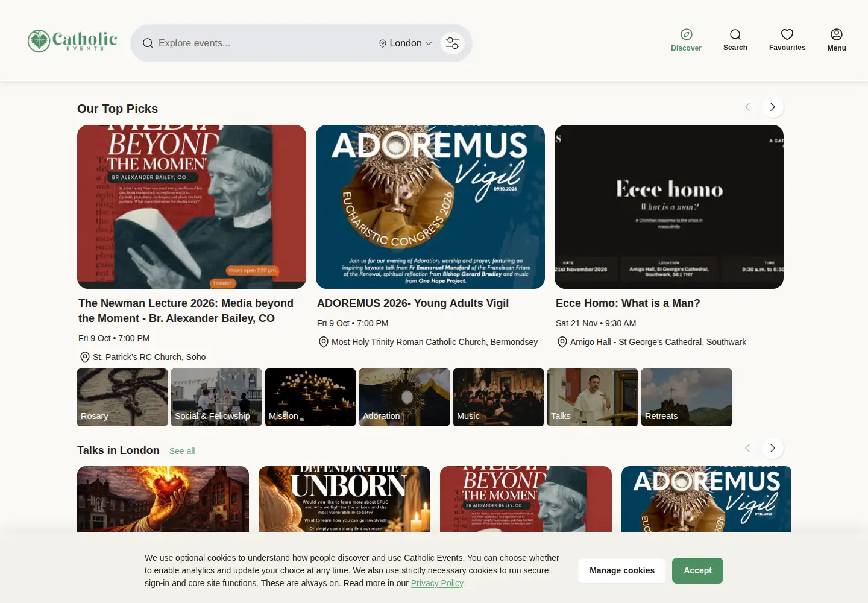Show previous Talks in London events
868x603 pixels.
(747, 448)
